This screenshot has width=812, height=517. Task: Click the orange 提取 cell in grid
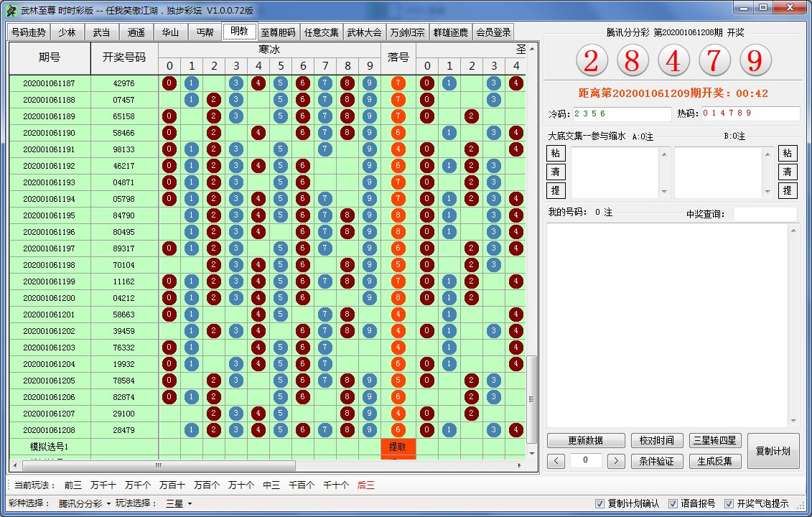(398, 447)
